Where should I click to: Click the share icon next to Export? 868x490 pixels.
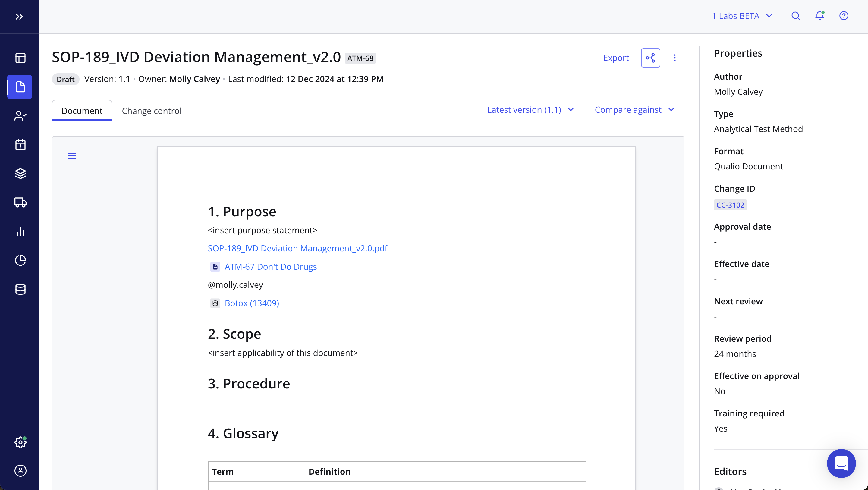point(650,58)
